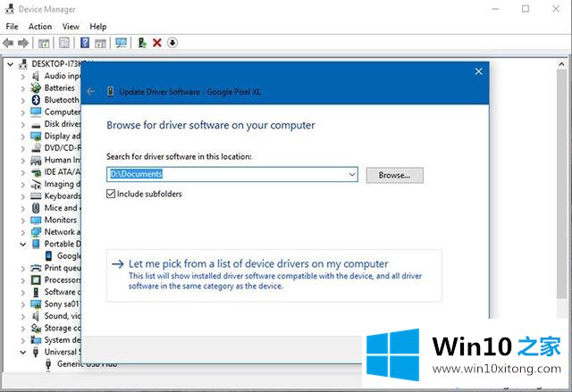The image size is (572, 392).
Task: Select the Software devices tree item
Action: click(x=63, y=292)
